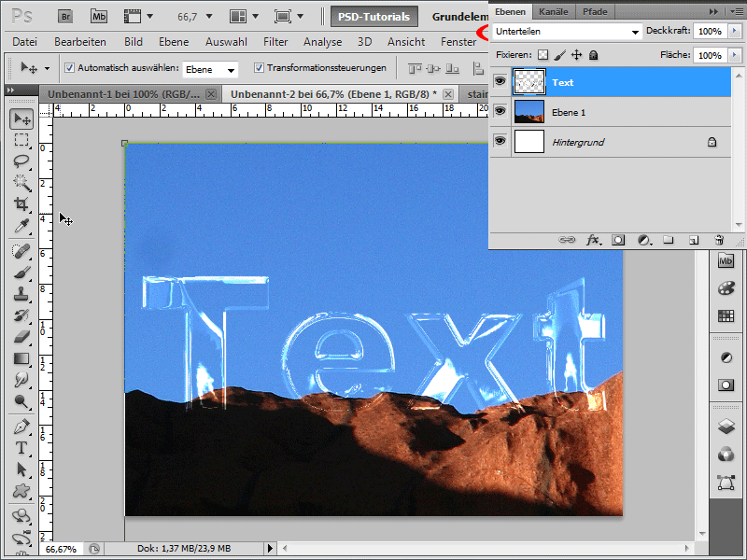Delete layer with trash icon

click(x=719, y=240)
